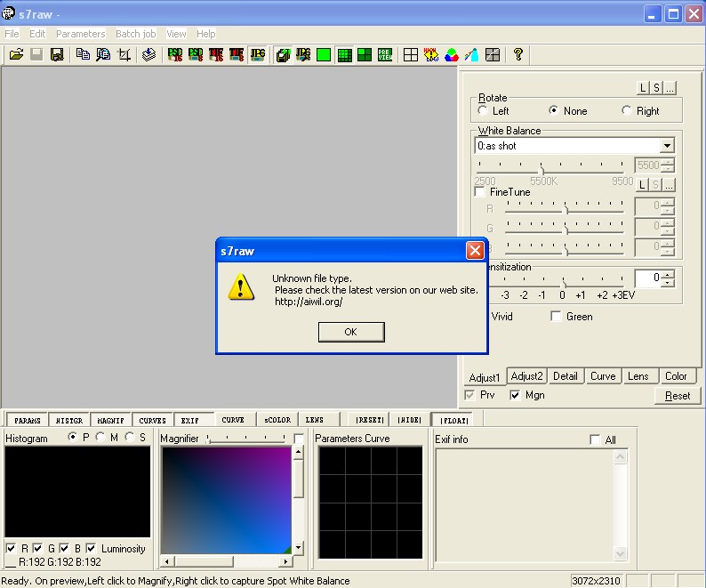This screenshot has height=588, width=706.
Task: Open the Parameters menu
Action: (x=80, y=34)
